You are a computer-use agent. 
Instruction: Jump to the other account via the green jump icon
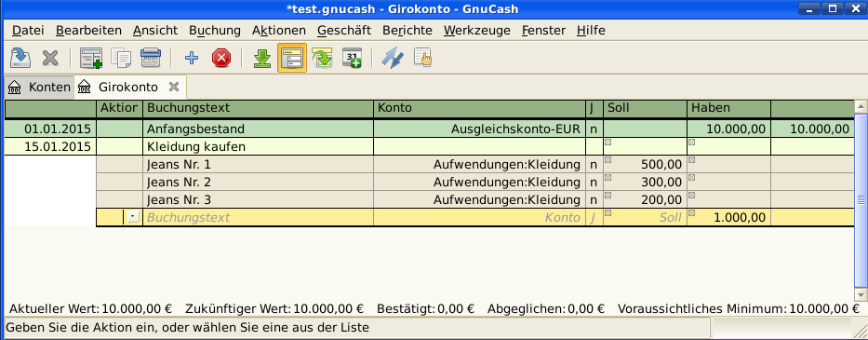pyautogui.click(x=322, y=58)
